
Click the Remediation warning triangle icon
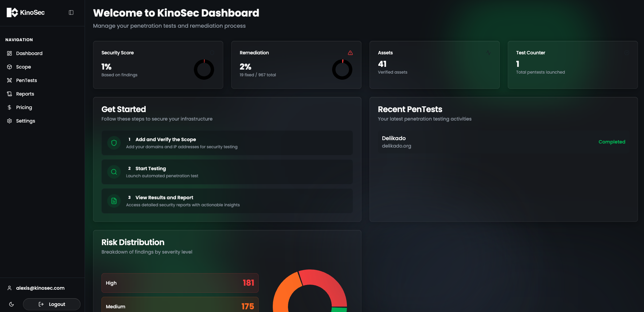(x=350, y=53)
